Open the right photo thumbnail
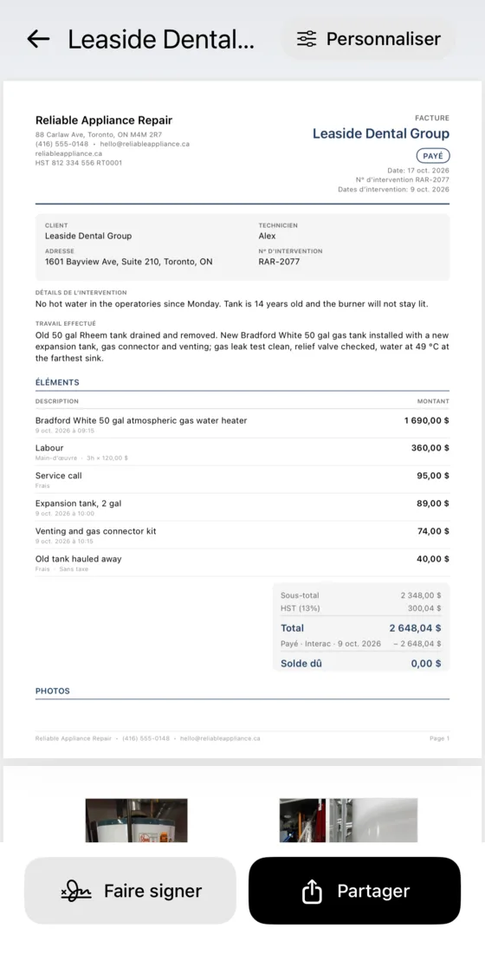 tap(348, 820)
